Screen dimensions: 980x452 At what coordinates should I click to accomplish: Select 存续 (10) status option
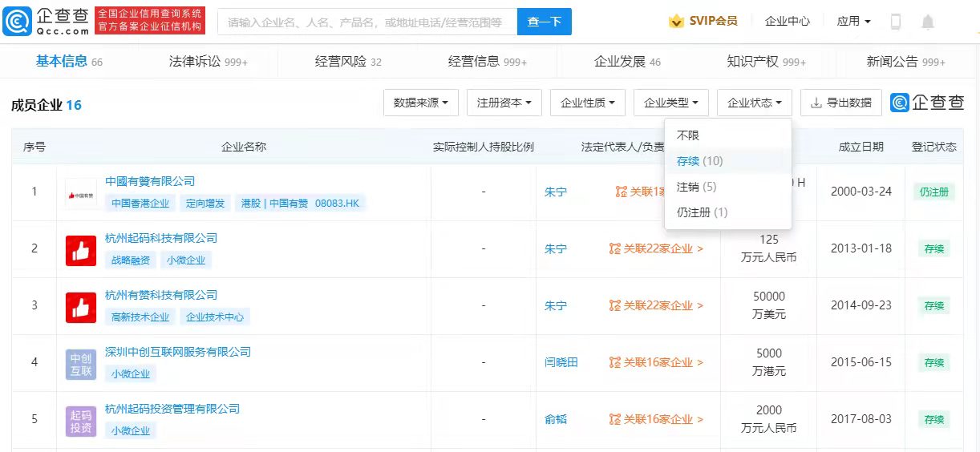point(728,161)
